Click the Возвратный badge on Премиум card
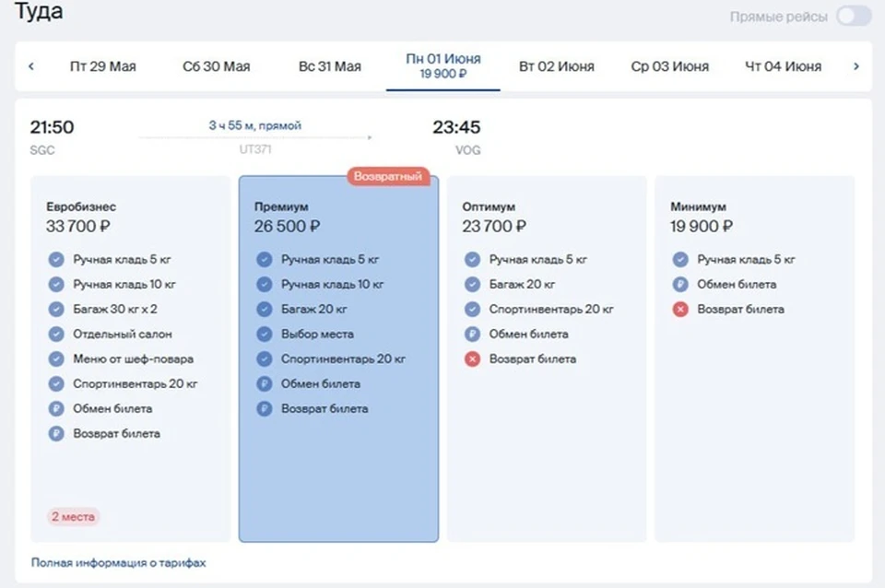This screenshot has height=588, width=885. click(389, 176)
